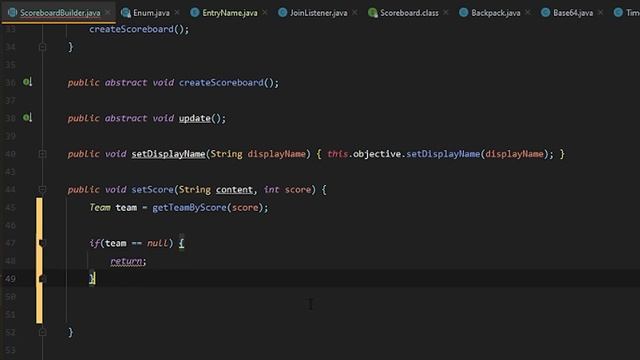
Task: Close the Enum.java tab
Action: (x=177, y=13)
